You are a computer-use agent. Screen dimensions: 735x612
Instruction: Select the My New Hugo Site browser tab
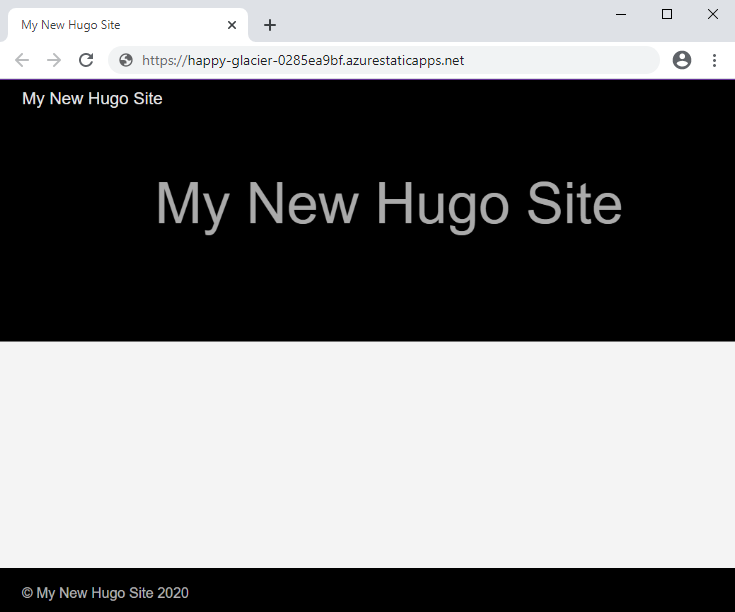click(128, 25)
